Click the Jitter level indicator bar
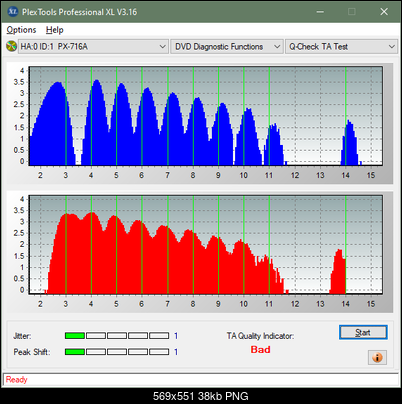The height and width of the screenshot is (404, 402). [x=117, y=336]
